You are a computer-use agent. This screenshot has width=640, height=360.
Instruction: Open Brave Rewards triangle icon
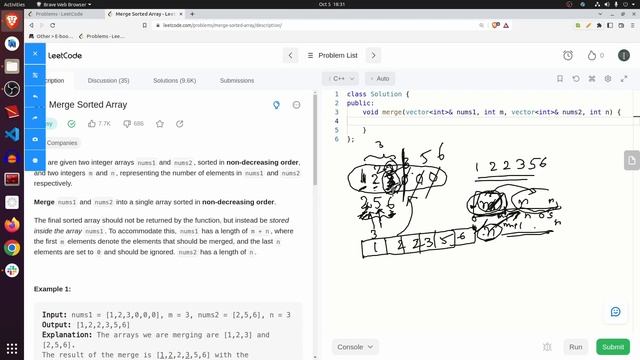506,25
